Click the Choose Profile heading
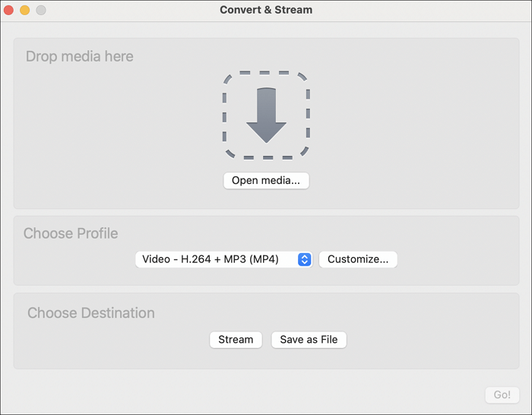 click(x=71, y=234)
